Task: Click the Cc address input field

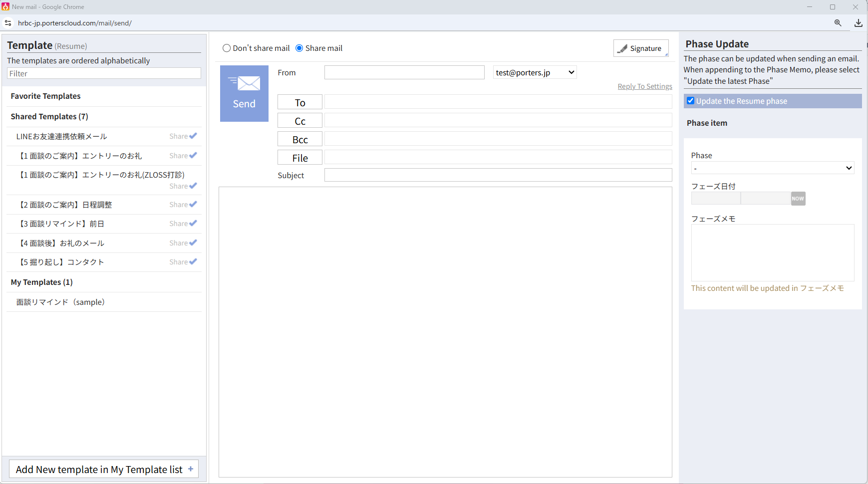Action: 498,120
